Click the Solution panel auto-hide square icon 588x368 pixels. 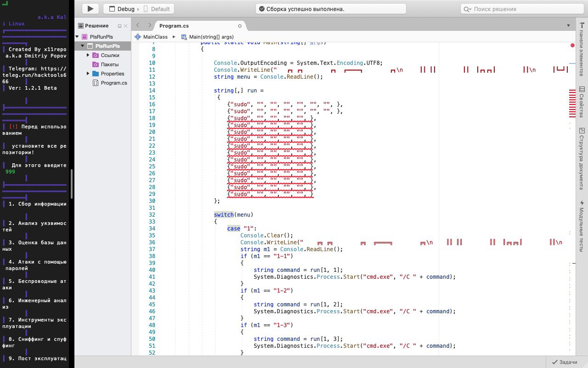(120, 26)
